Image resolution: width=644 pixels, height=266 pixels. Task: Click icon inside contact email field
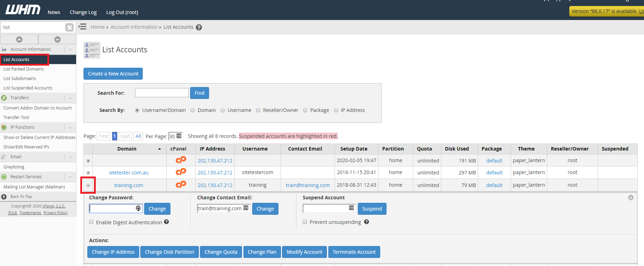(246, 208)
